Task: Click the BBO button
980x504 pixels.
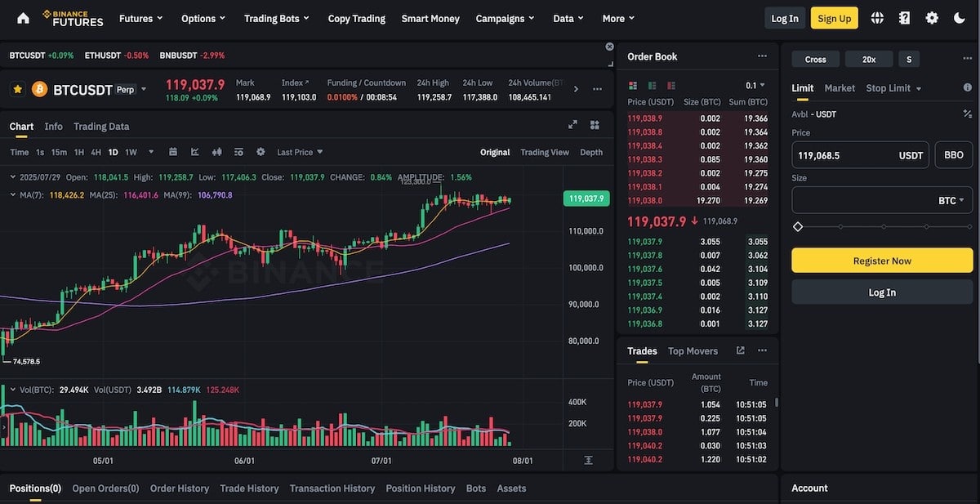Action: [x=953, y=154]
